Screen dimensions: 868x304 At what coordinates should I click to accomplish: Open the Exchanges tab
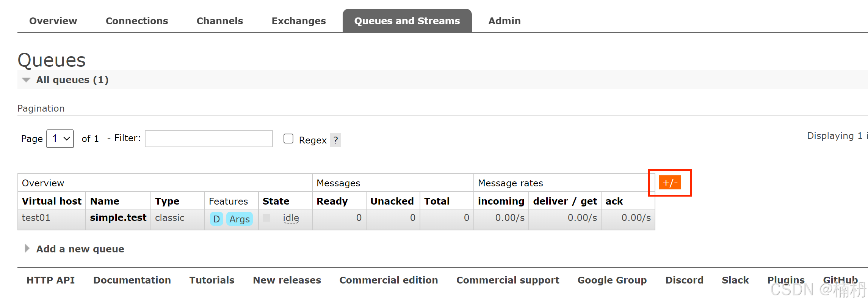click(299, 21)
